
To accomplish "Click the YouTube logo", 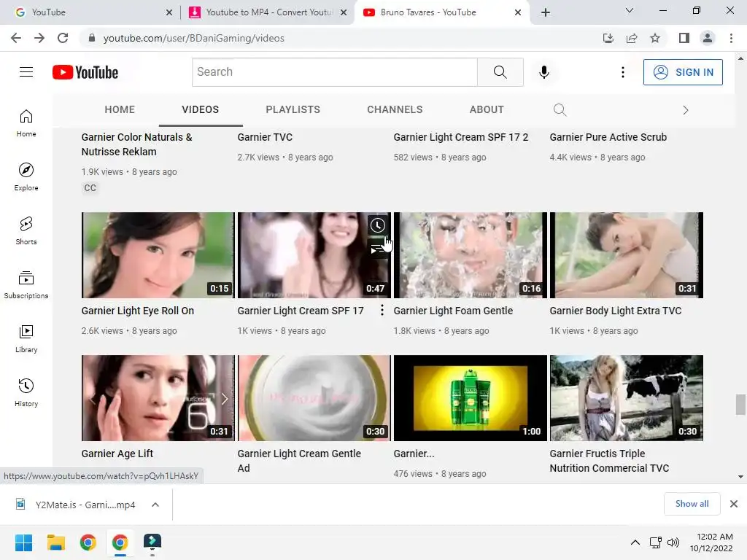I will coord(85,72).
